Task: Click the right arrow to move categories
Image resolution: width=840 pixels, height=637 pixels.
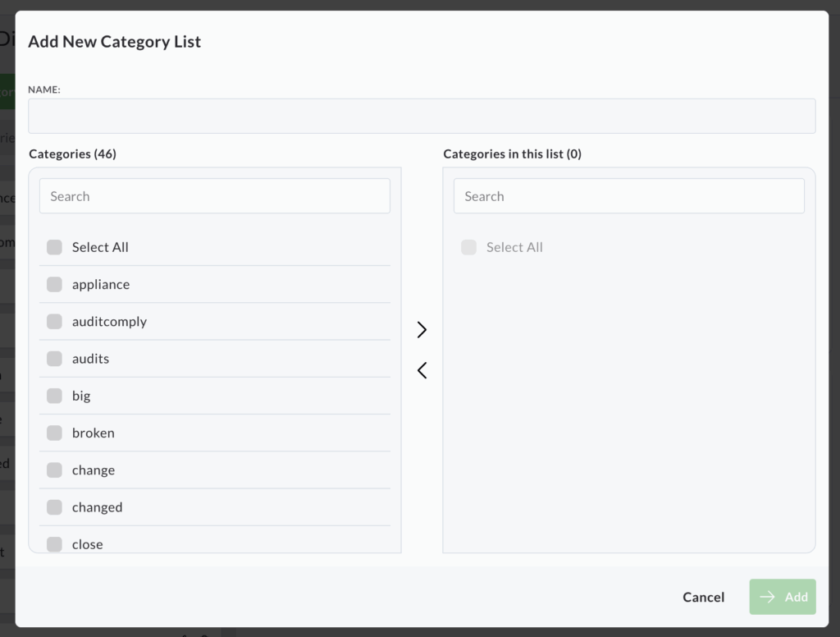Action: [x=422, y=330]
